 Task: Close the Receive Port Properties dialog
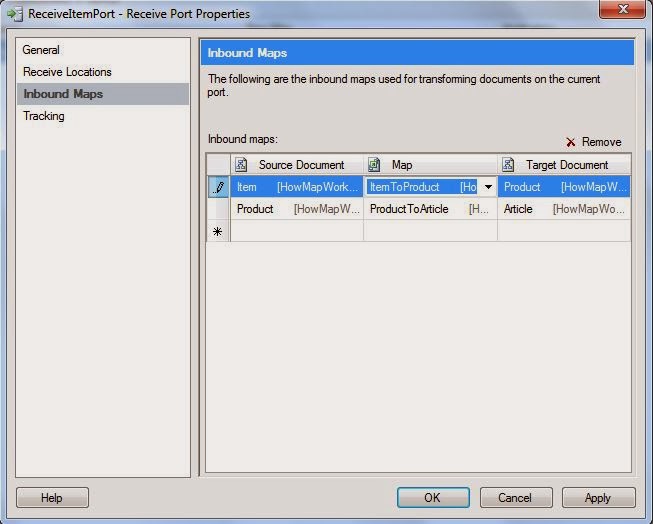[x=623, y=9]
